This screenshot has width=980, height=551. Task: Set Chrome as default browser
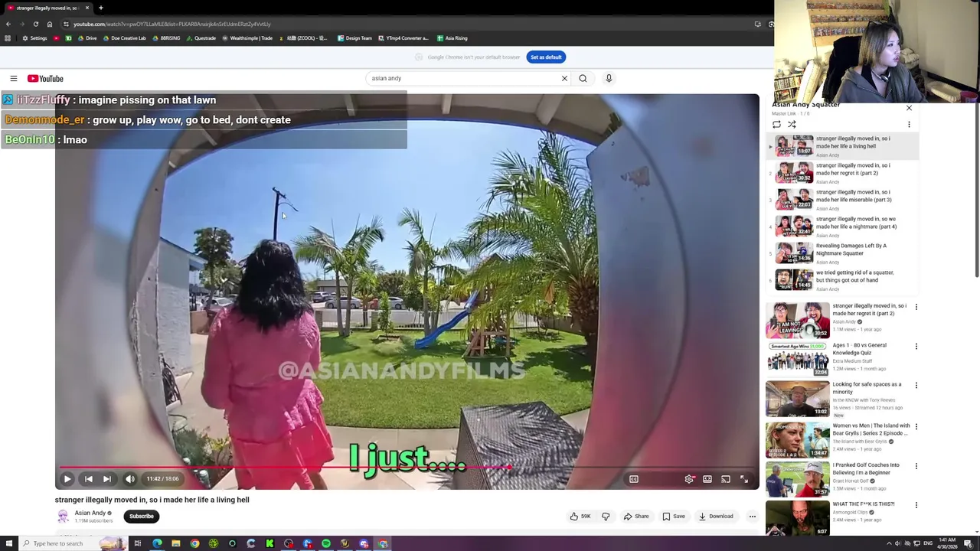click(546, 57)
